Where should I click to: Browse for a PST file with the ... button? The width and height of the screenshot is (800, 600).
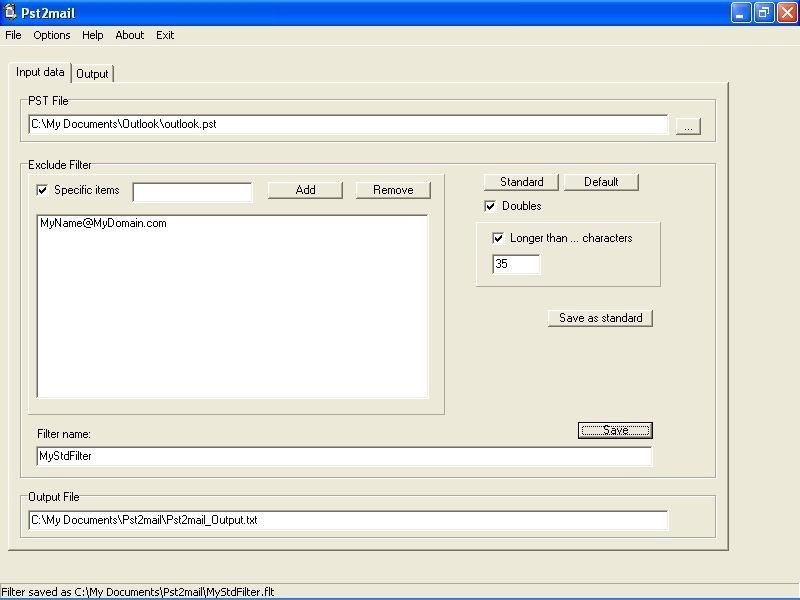pos(688,127)
